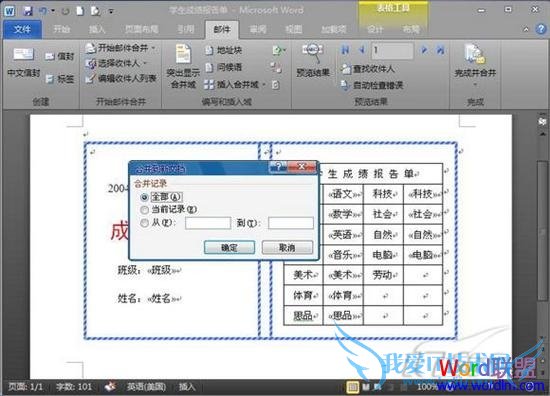This screenshot has height=396, width=550.
Task: Click the «姓名» merge field
Action: coord(162,298)
